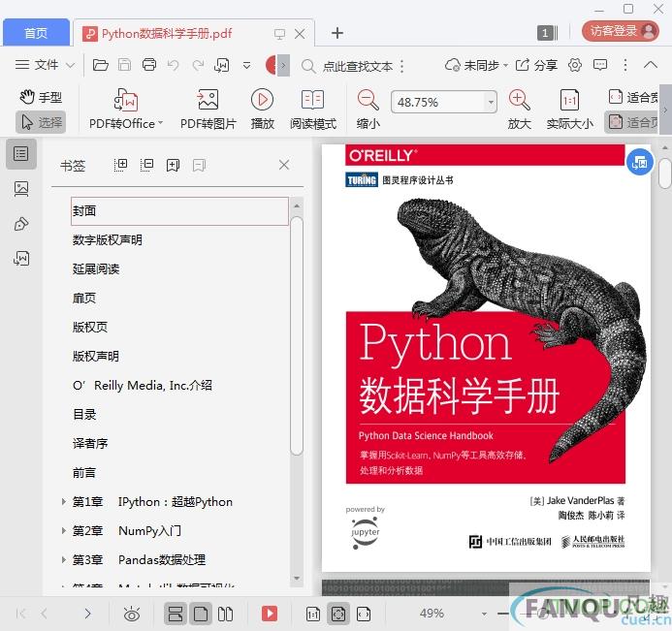Click the redo arrow icon

pyautogui.click(x=198, y=65)
